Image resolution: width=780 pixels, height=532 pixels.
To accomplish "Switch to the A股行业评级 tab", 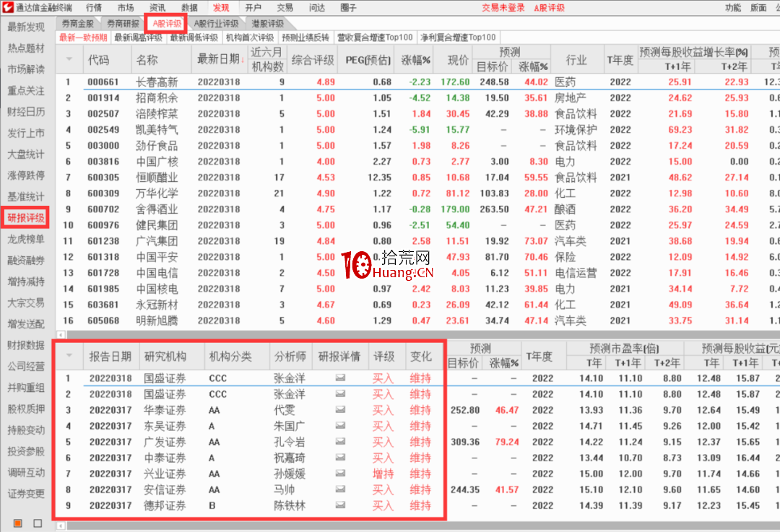I will pyautogui.click(x=217, y=23).
